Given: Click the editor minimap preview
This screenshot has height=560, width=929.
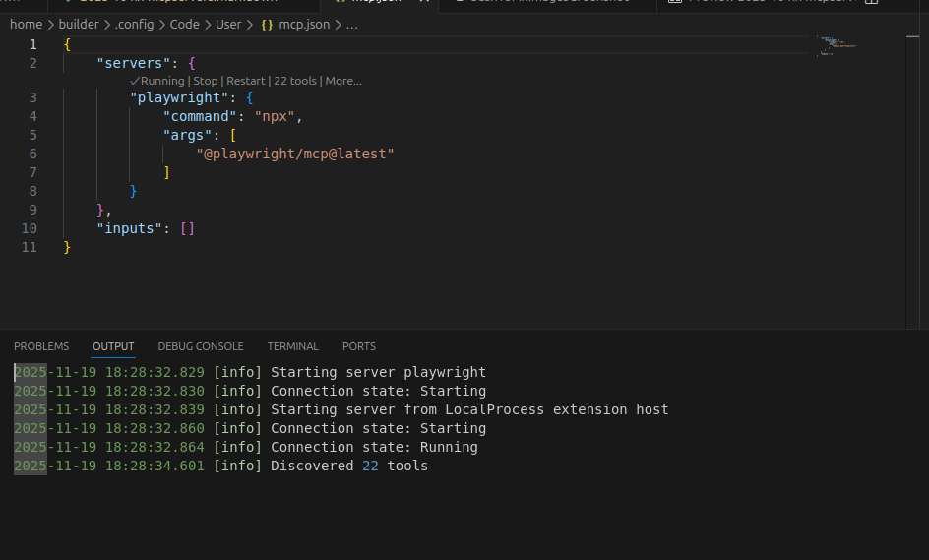Looking at the screenshot, I should [836, 44].
